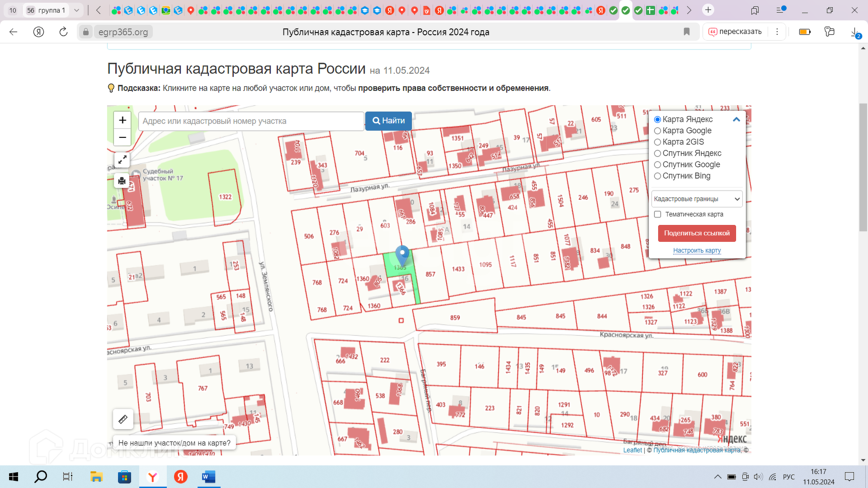Click the map print icon
This screenshot has width=868, height=488.
[122, 181]
